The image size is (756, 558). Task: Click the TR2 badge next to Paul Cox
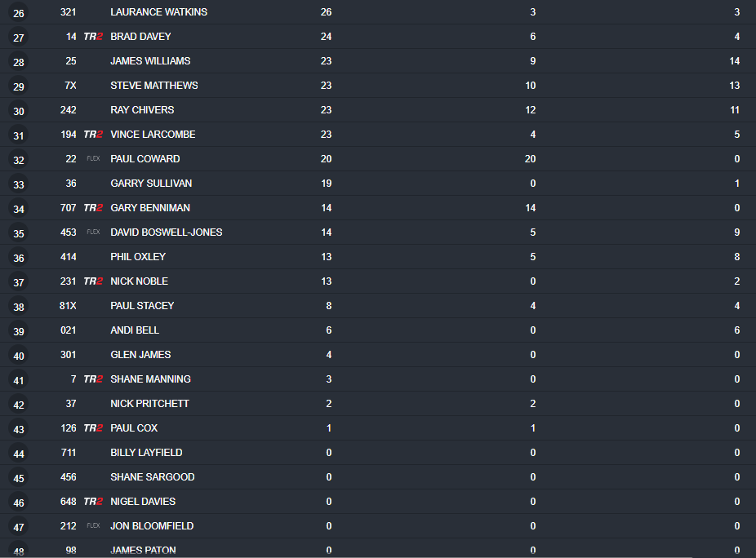coord(93,428)
